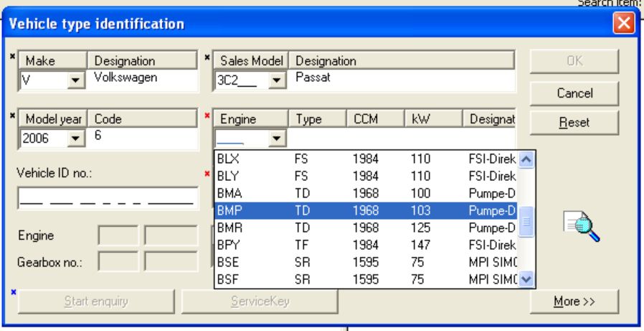Select engine BLX from the list
This screenshot has height=331, width=644.
click(366, 159)
